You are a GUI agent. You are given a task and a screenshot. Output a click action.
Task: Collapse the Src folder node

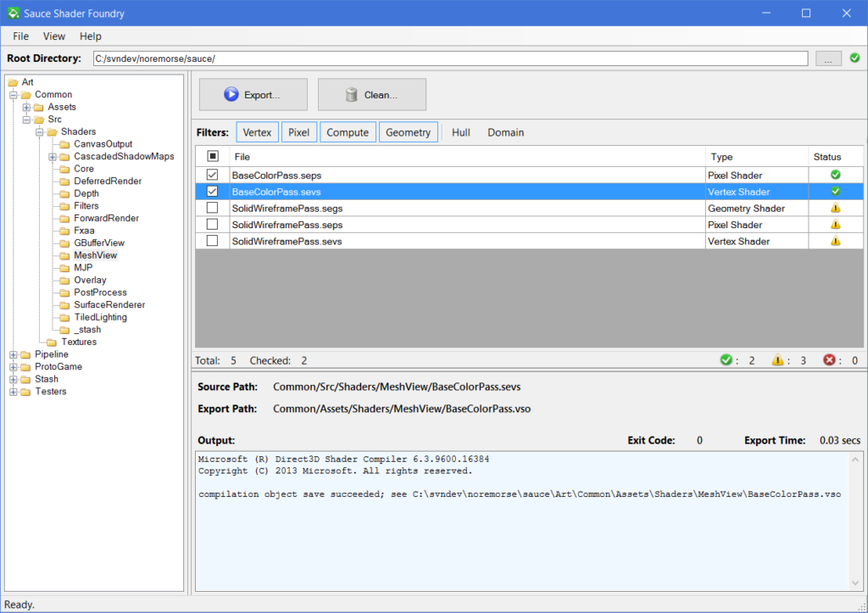pos(26,120)
